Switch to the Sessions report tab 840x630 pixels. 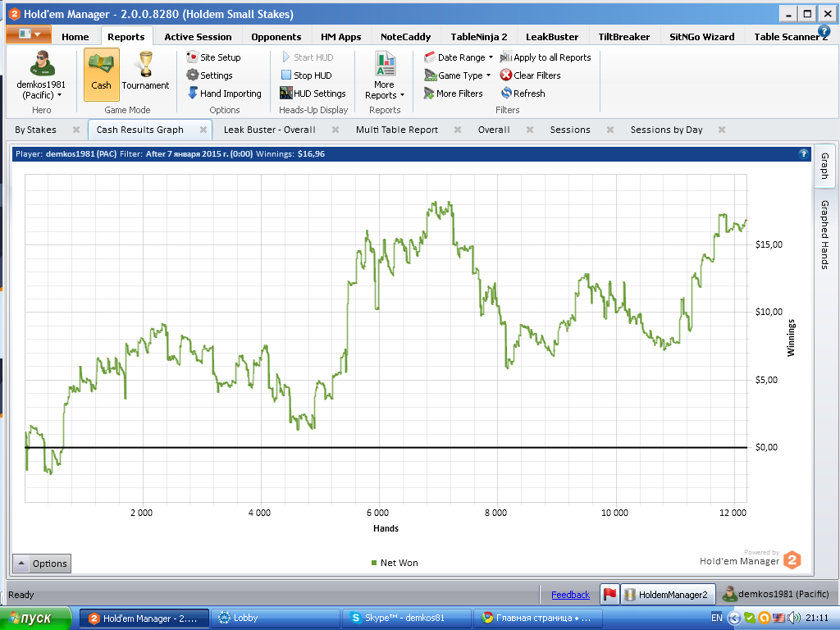click(570, 130)
